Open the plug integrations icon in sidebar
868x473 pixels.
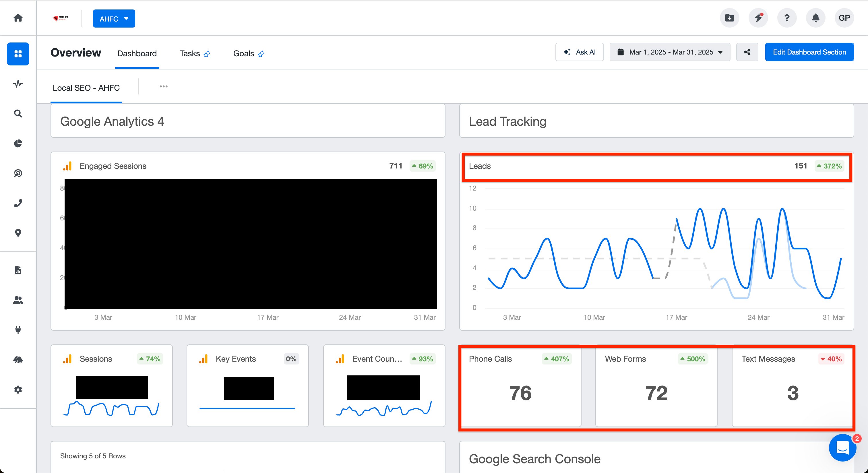tap(18, 330)
